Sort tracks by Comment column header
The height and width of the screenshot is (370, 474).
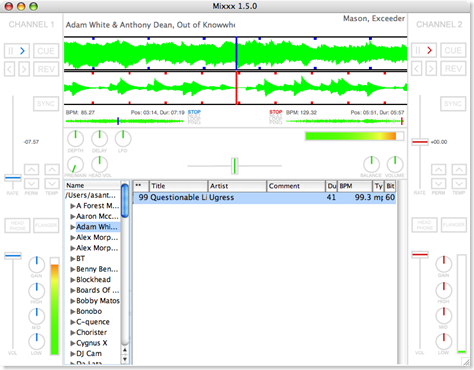coord(296,186)
